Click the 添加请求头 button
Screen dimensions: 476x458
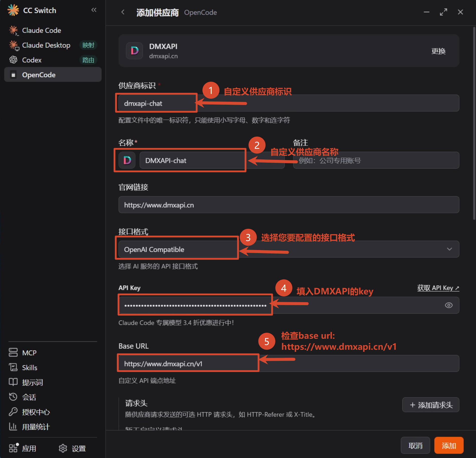click(431, 405)
